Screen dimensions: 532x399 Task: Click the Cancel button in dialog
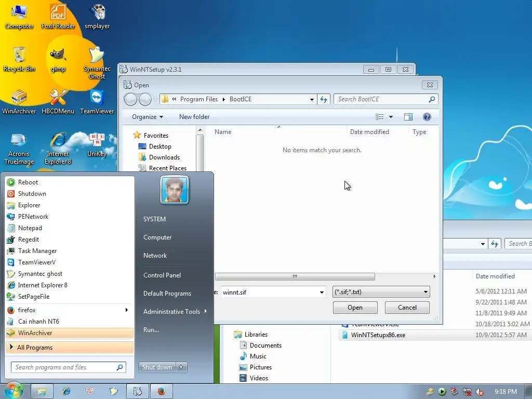407,308
